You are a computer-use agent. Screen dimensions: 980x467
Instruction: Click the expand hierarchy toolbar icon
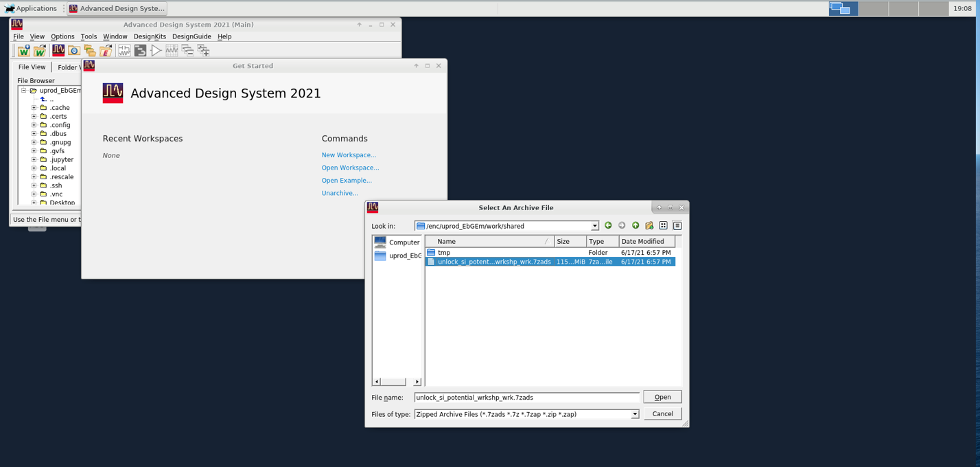coord(203,51)
